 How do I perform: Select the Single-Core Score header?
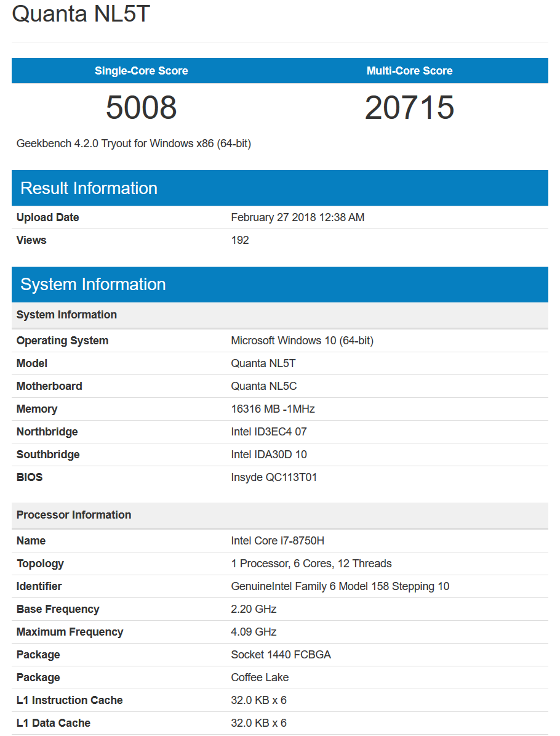coord(141,71)
